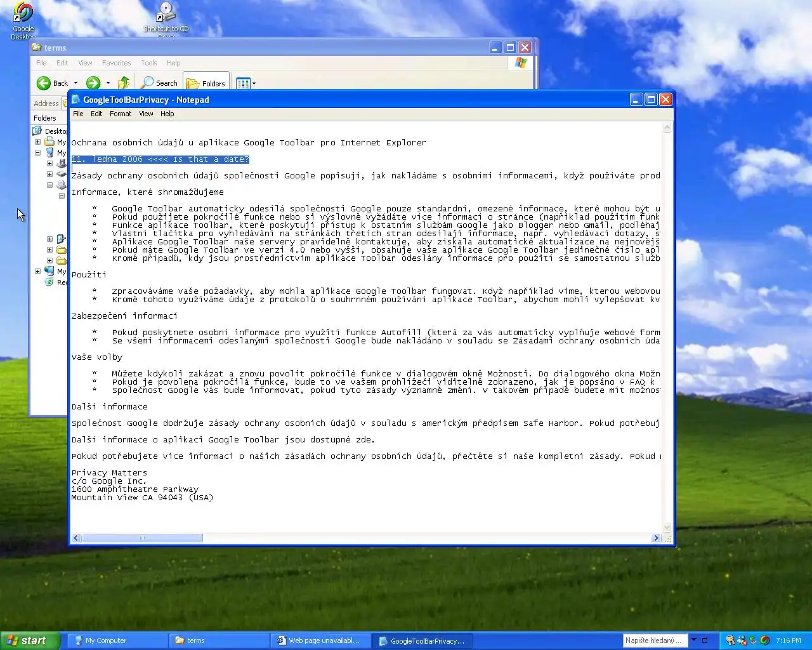Click the deskbar restore square in taskbar
This screenshot has height=650, width=812.
(704, 640)
